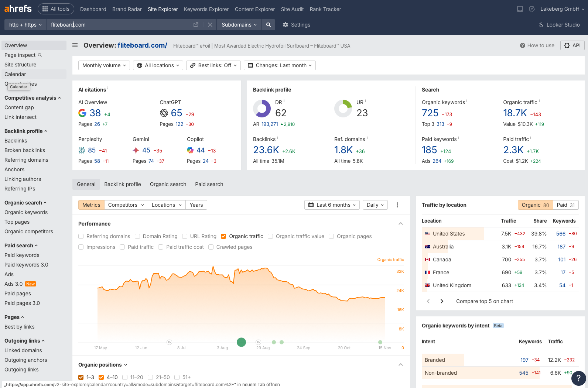Click the help question mark bubble
588x388 pixels.
[578, 378]
